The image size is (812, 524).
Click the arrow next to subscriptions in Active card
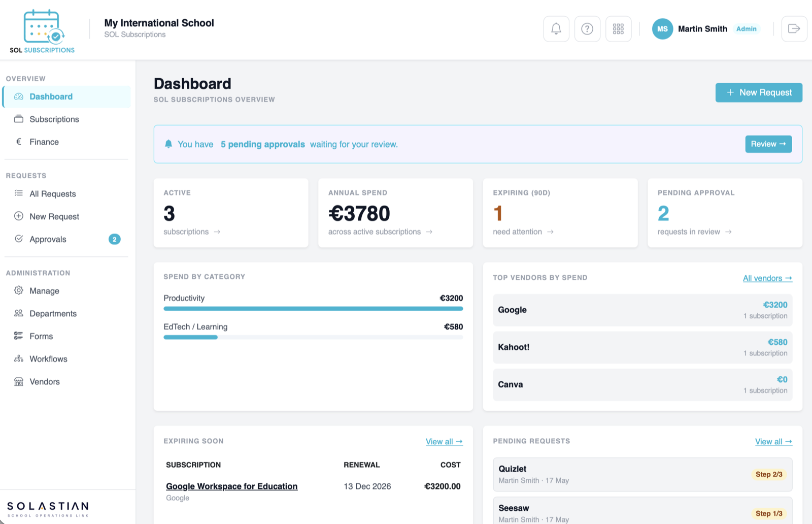tap(217, 232)
